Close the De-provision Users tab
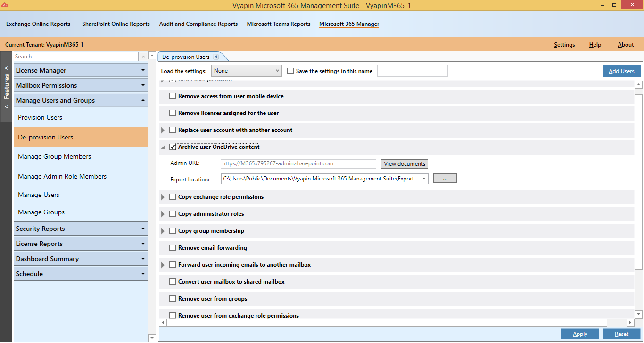 pyautogui.click(x=216, y=57)
